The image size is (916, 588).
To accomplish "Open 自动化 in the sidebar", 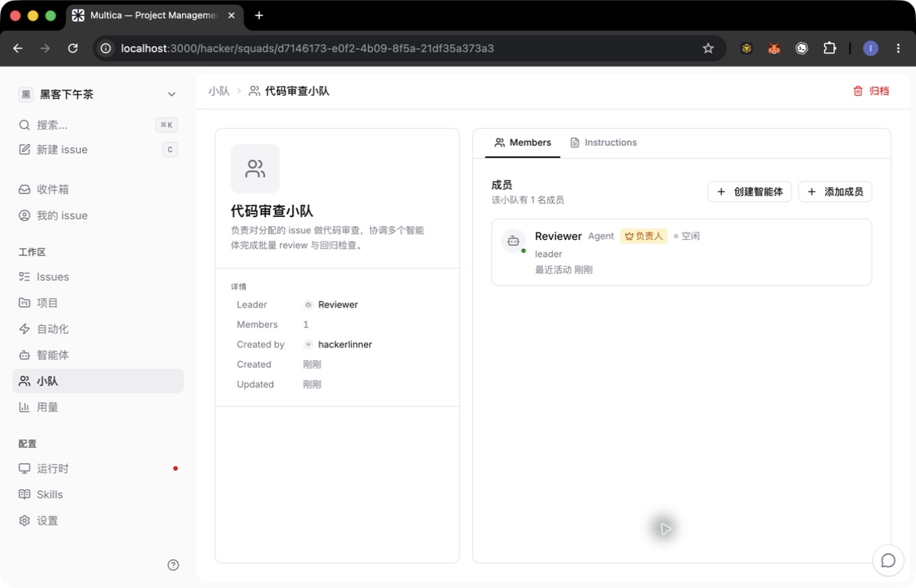I will (x=97, y=329).
